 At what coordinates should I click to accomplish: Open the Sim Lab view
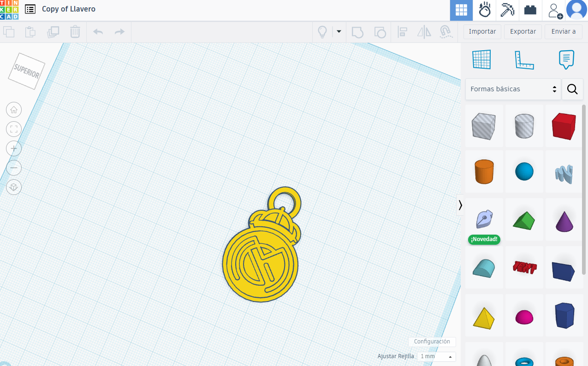tap(485, 10)
